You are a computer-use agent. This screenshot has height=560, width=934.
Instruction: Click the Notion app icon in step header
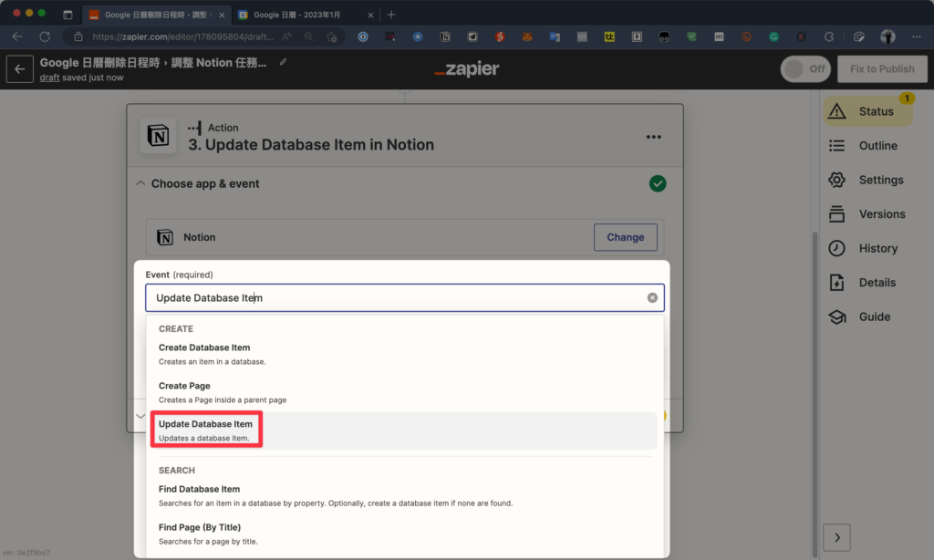158,136
